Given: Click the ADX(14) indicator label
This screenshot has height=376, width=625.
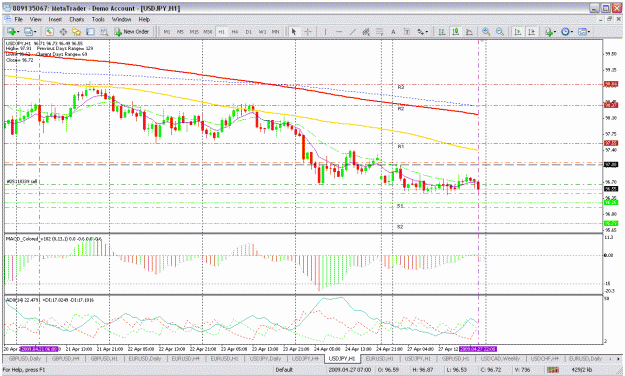Looking at the screenshot, I should (50, 300).
